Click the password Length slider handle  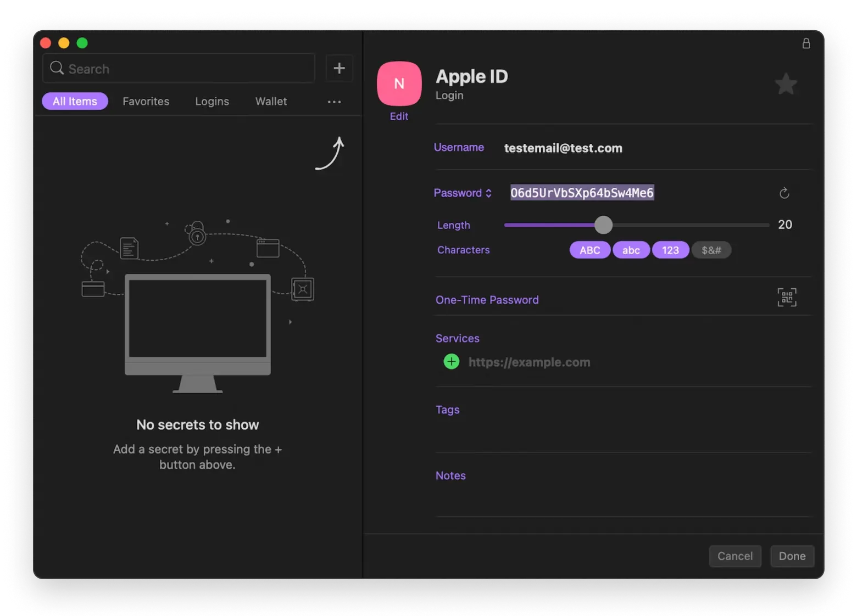pos(603,225)
